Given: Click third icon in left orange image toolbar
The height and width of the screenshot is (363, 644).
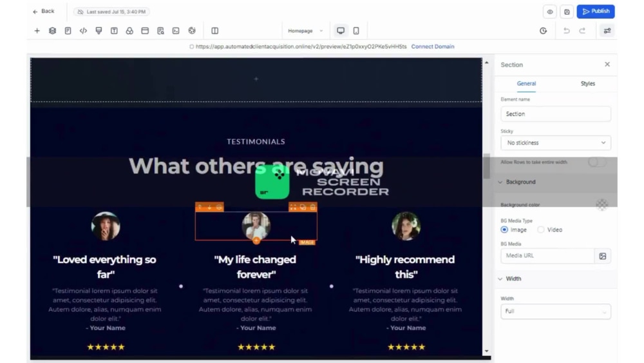Looking at the screenshot, I should pyautogui.click(x=220, y=207).
